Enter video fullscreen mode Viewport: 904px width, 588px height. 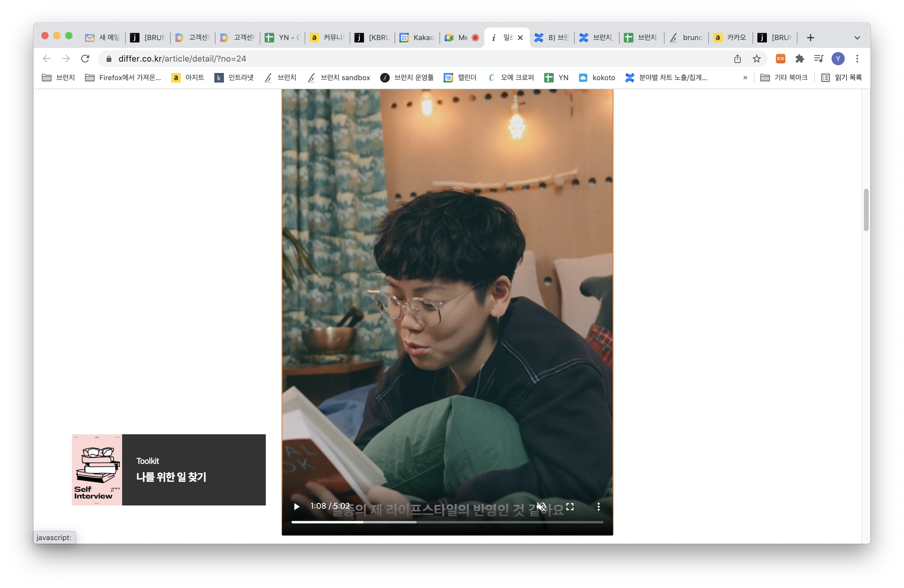570,506
